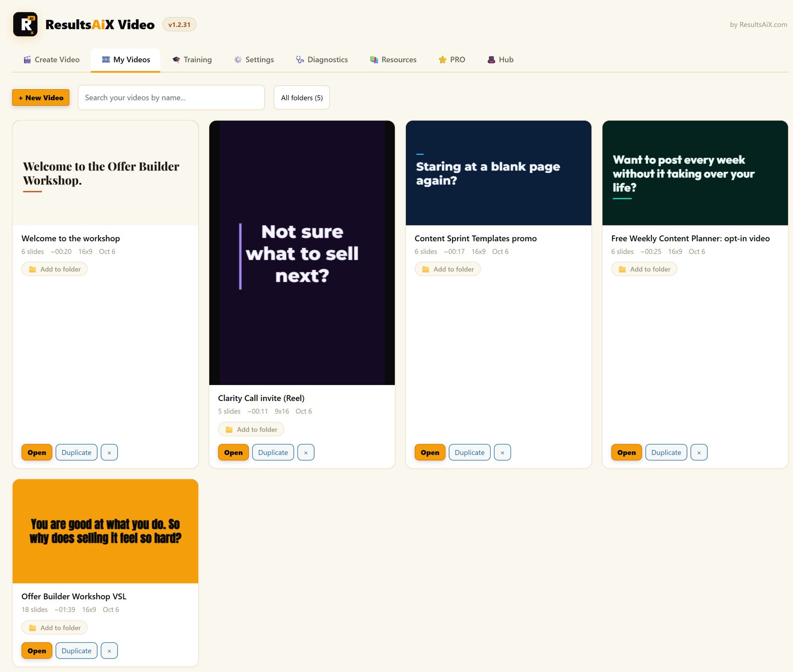Duplicate the Content Sprint Templates promo video

[470, 452]
